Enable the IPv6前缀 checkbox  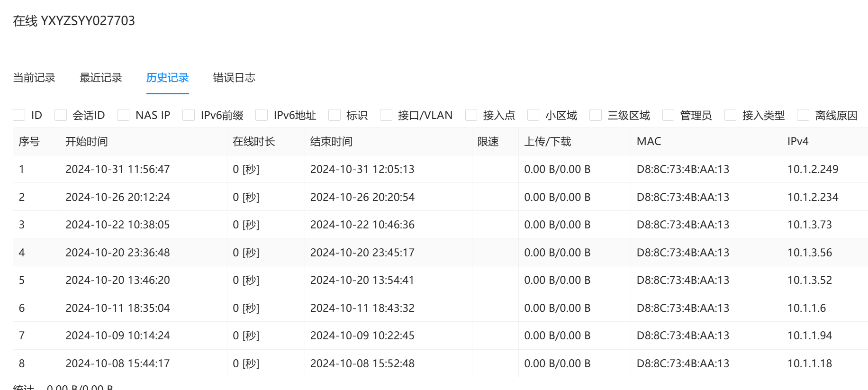[189, 115]
